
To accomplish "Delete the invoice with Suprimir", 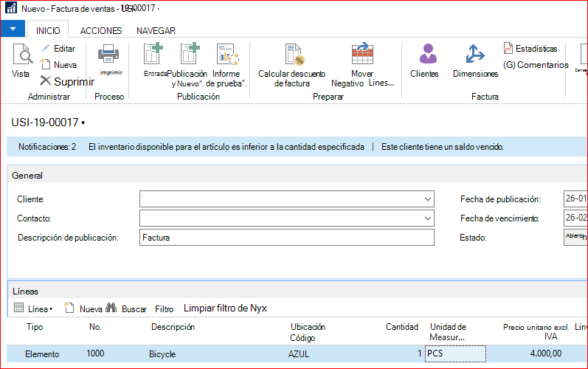I will click(x=67, y=81).
